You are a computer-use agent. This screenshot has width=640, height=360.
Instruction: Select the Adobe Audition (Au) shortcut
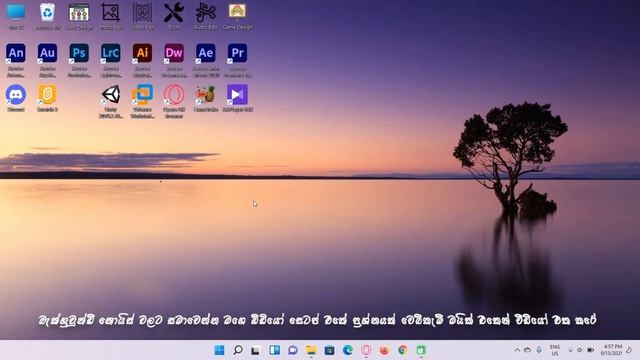coord(47,60)
